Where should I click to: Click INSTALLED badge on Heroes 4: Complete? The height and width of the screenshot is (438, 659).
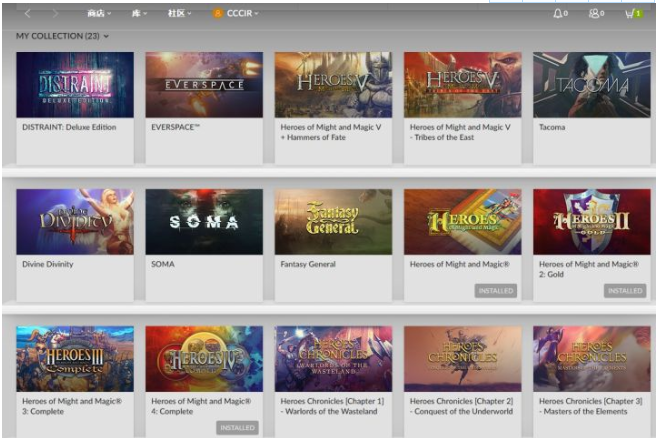point(237,427)
